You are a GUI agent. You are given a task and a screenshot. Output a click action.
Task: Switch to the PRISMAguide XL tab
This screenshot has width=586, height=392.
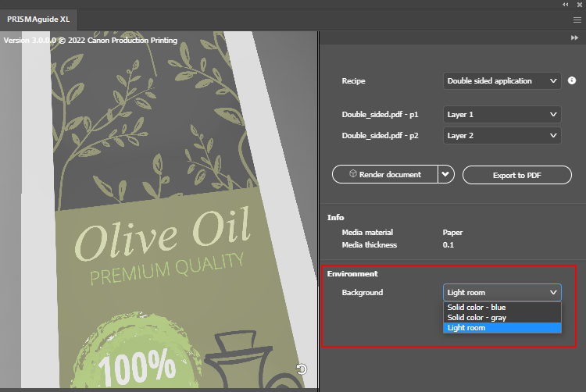(38, 20)
